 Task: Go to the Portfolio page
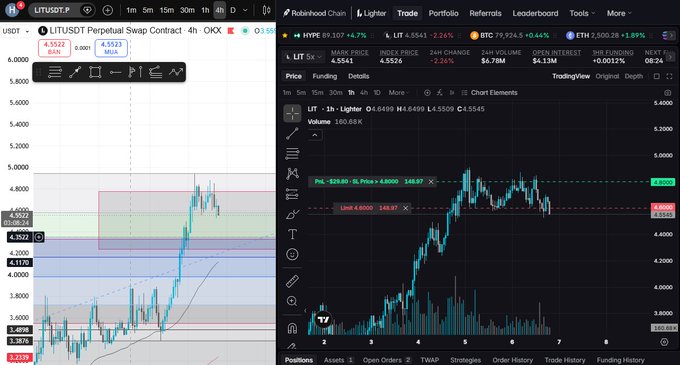(443, 13)
